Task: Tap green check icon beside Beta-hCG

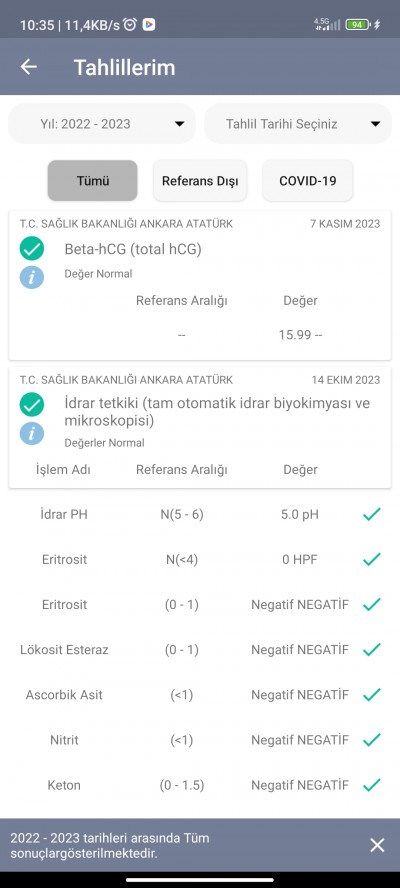Action: (32, 249)
